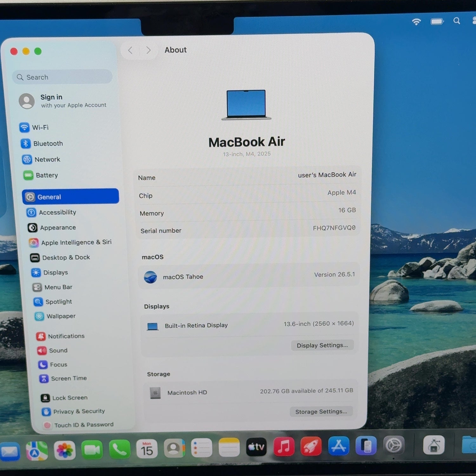
Task: Click the Display Settings... button
Action: click(322, 345)
